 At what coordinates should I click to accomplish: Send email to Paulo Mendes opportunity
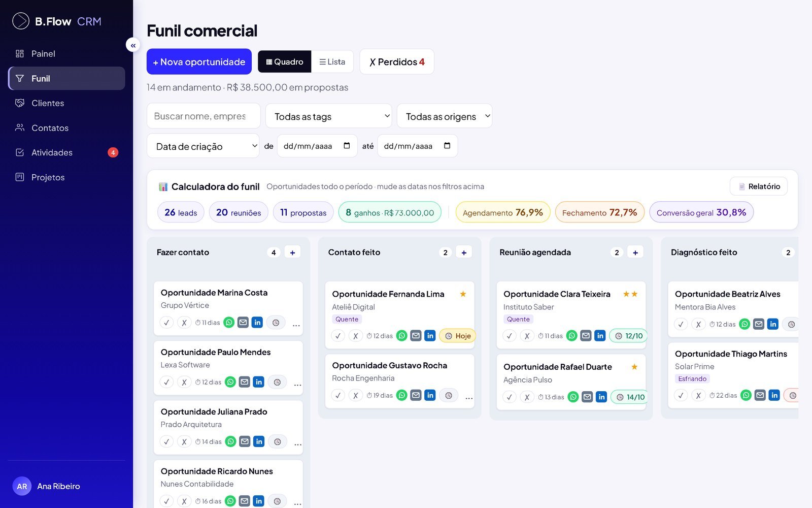point(245,382)
